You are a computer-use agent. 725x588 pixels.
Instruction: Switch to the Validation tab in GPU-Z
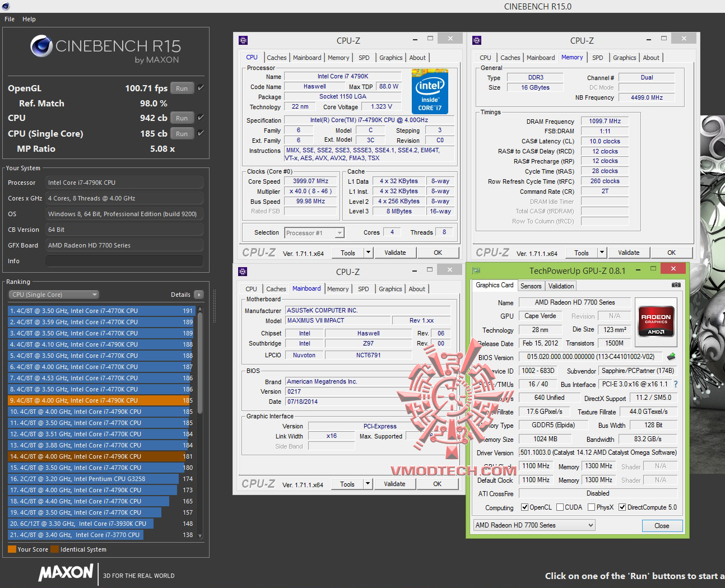click(561, 286)
